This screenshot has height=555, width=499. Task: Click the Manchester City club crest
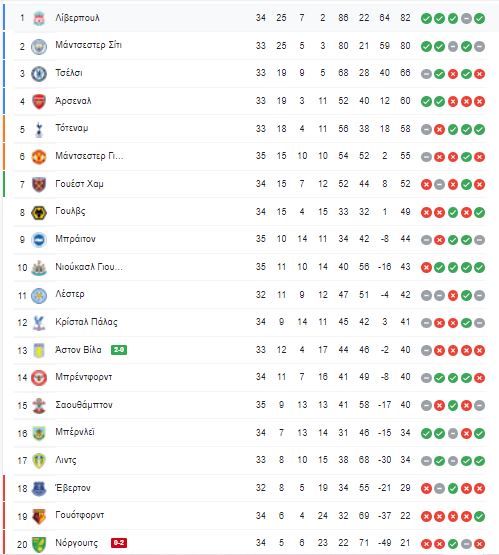pos(39,47)
